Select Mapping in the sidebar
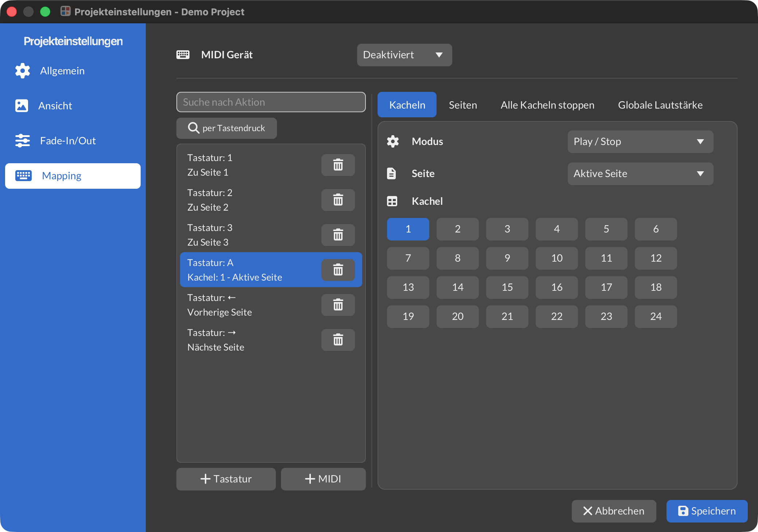The height and width of the screenshot is (532, 758). pyautogui.click(x=73, y=176)
